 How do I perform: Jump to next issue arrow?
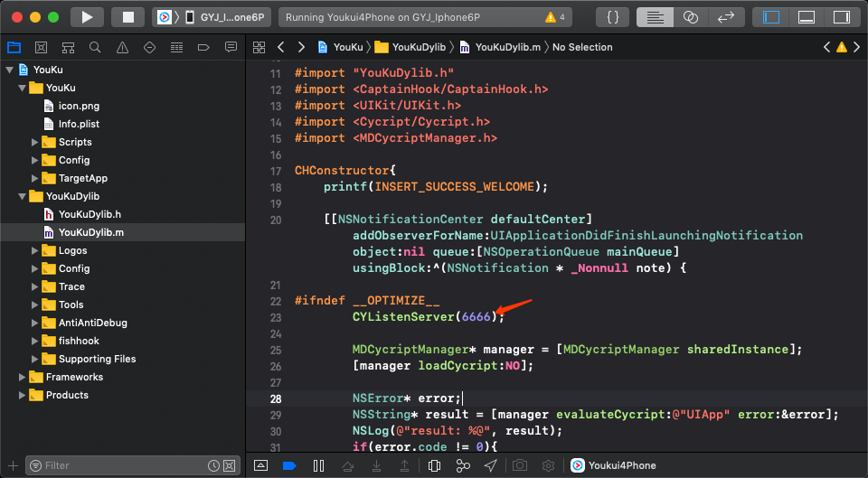(x=857, y=48)
